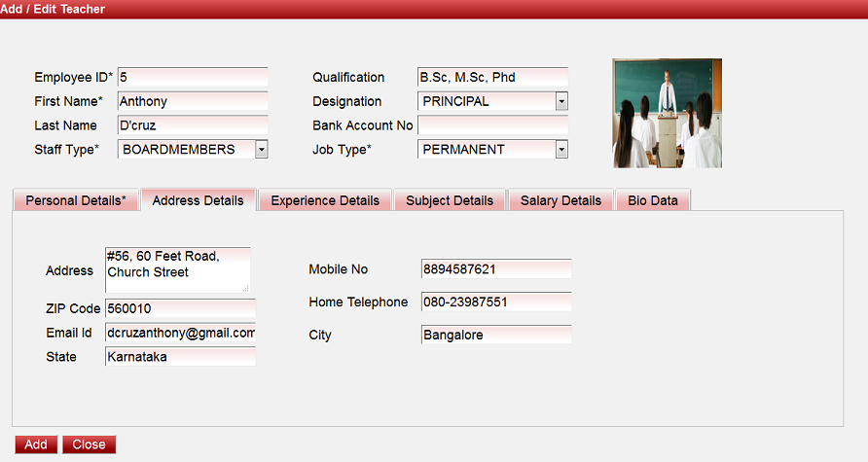The width and height of the screenshot is (868, 462).
Task: Click the City input field
Action: tap(495, 336)
